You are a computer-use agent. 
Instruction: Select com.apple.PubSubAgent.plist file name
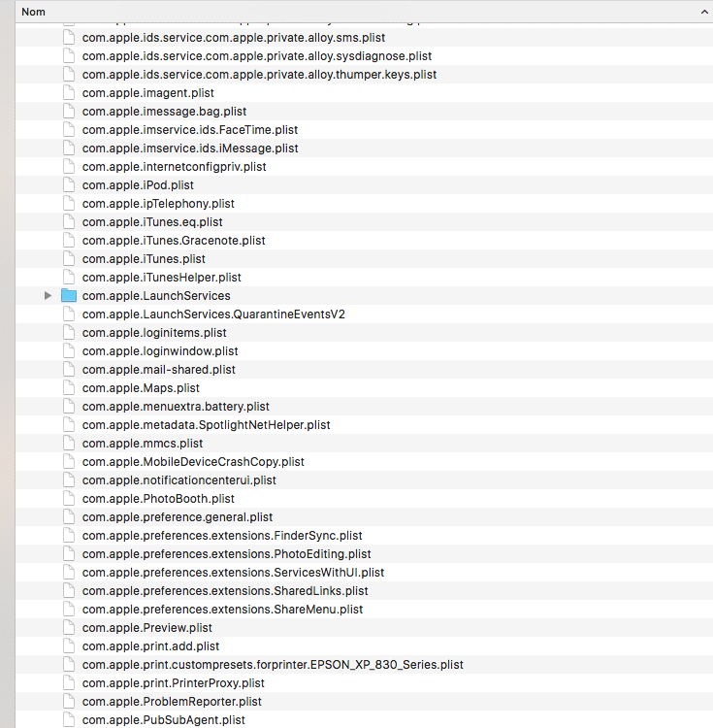pyautogui.click(x=164, y=720)
